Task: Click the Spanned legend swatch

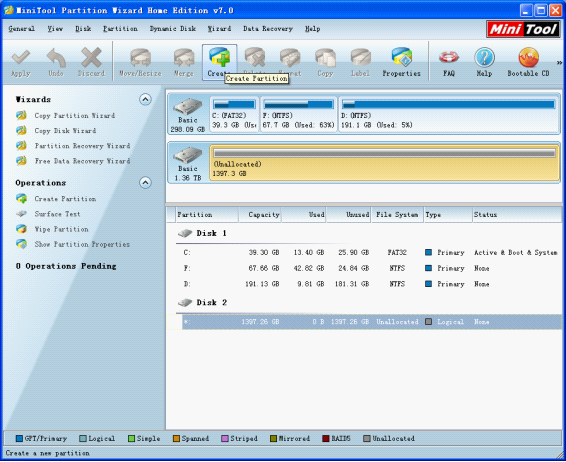Action: coord(176,439)
